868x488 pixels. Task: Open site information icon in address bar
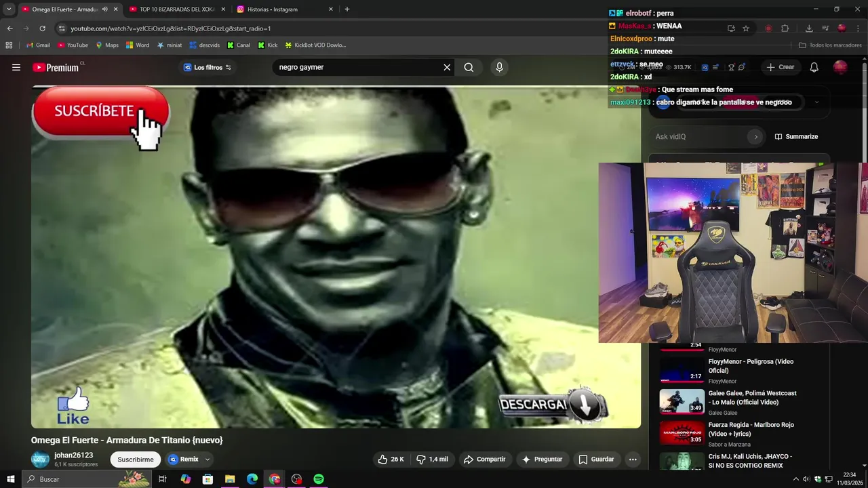tap(62, 28)
